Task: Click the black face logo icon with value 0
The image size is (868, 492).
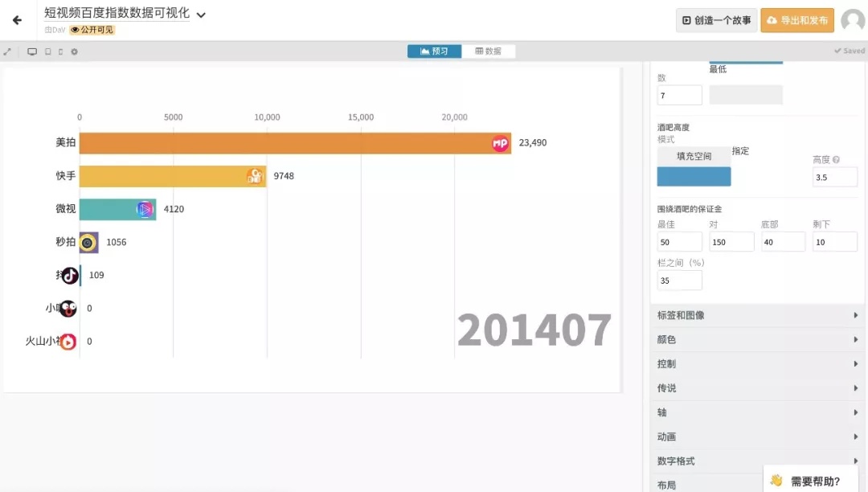Action: 68,308
